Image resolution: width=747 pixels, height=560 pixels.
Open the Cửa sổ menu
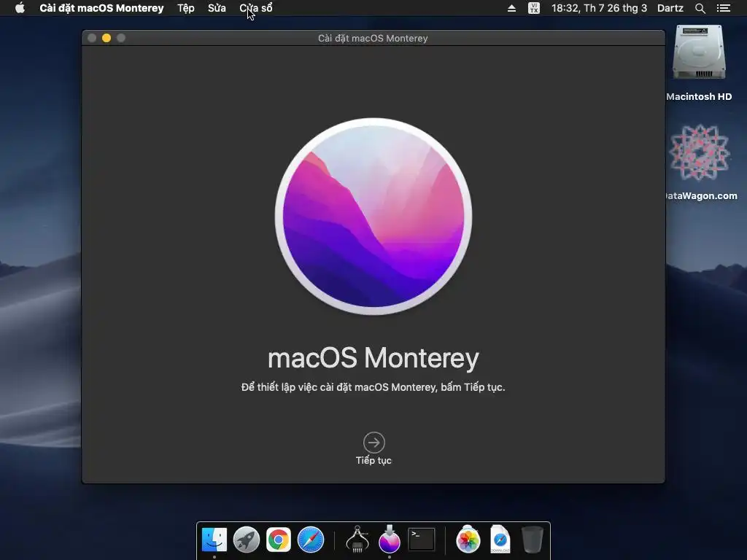click(256, 8)
